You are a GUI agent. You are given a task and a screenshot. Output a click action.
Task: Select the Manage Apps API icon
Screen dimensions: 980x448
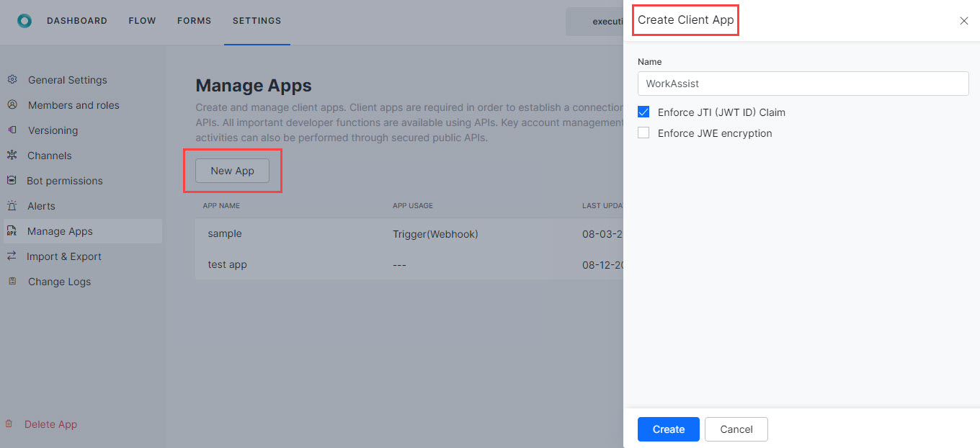point(12,230)
